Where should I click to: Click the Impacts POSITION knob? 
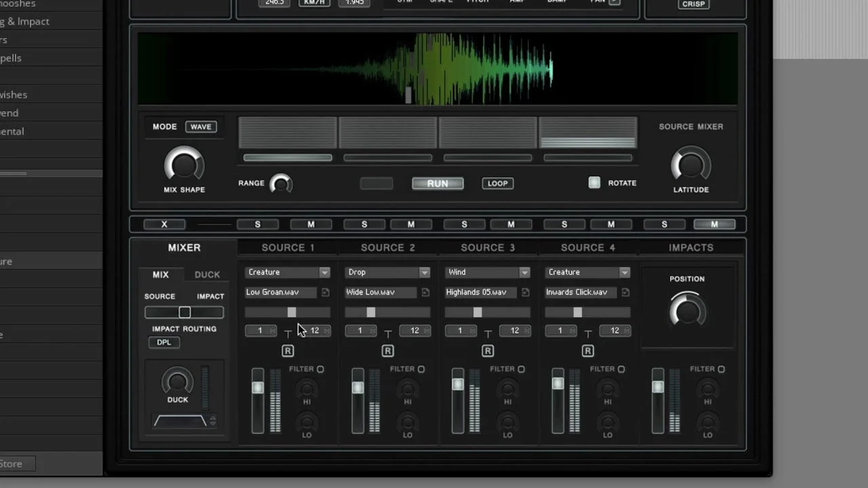688,310
